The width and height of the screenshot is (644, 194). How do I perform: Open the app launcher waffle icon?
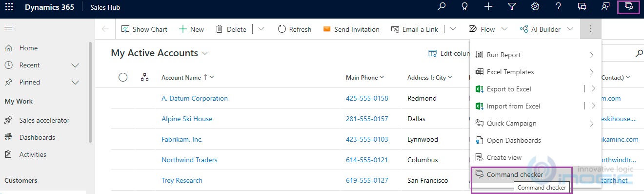click(9, 7)
